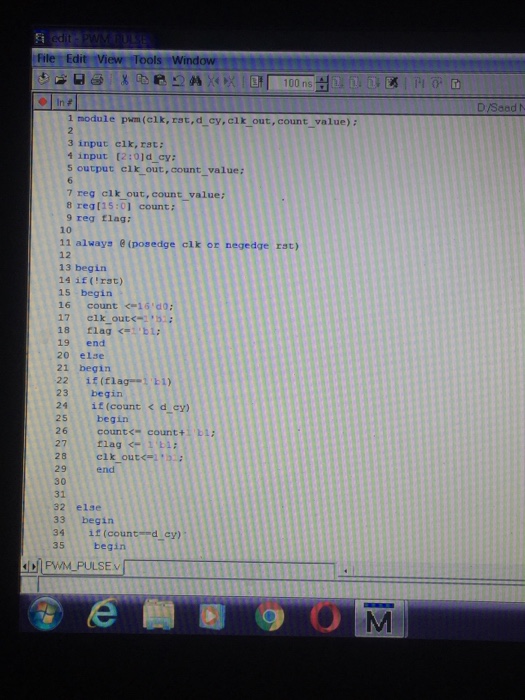
Task: Click the Run icon right of the spinner
Action: point(337,83)
